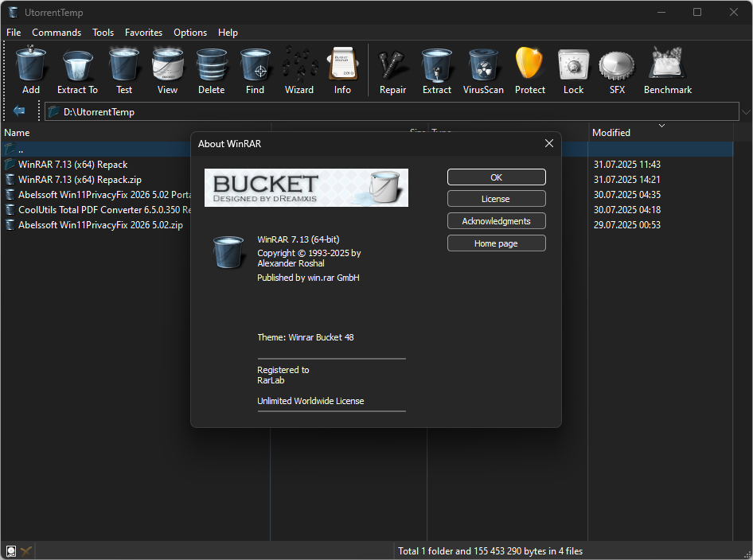Open the File menu
The image size is (753, 560).
click(14, 32)
